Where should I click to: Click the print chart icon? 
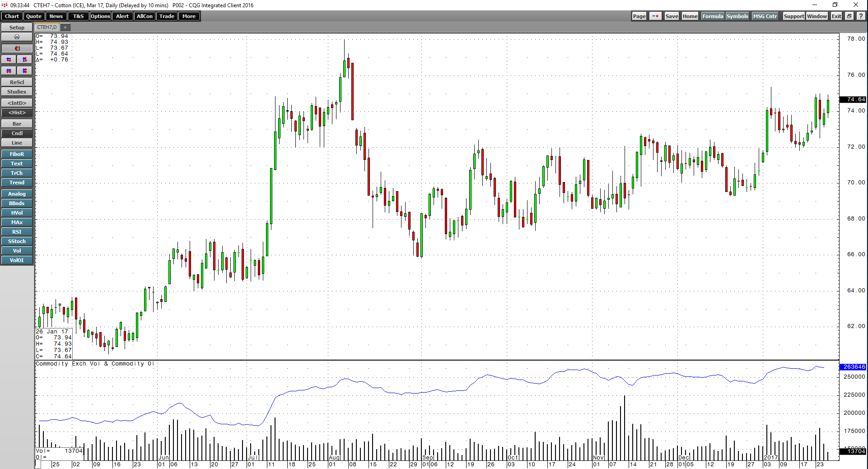(x=17, y=37)
